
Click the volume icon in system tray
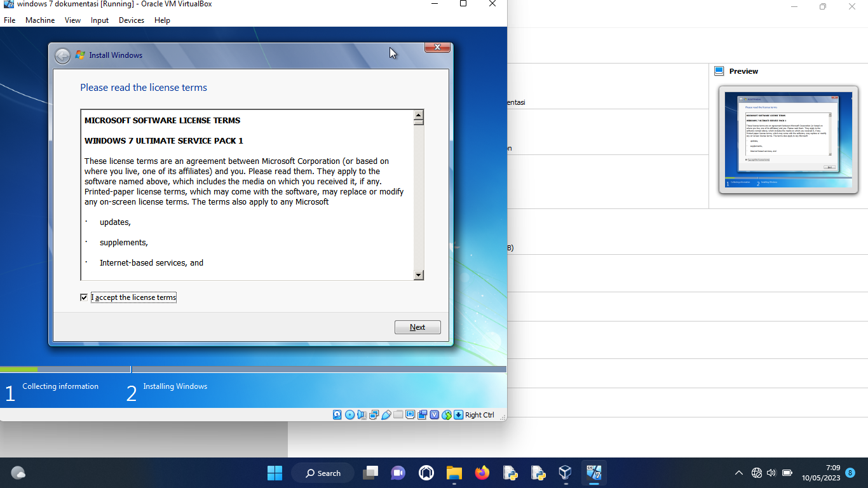(771, 473)
